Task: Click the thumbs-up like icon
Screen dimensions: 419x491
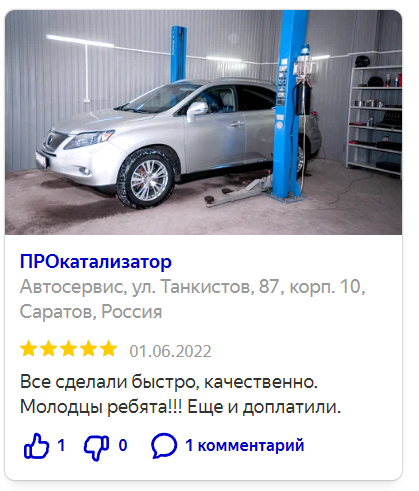Action: point(36,446)
